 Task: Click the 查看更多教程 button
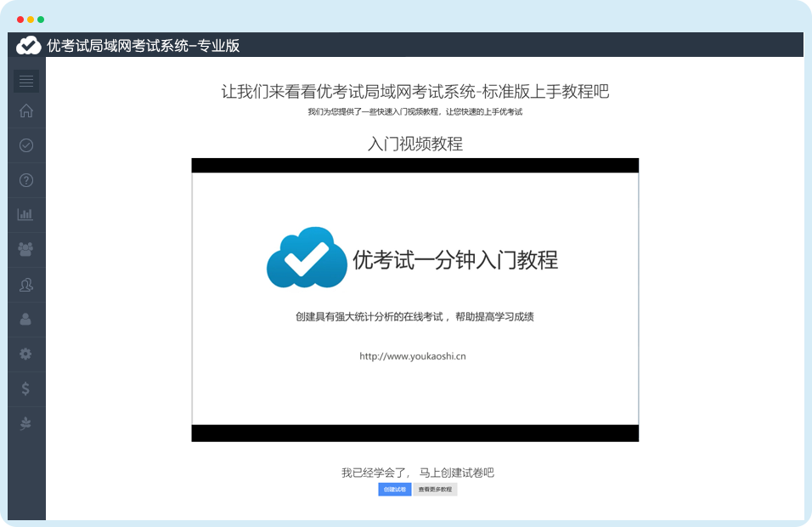tap(435, 490)
